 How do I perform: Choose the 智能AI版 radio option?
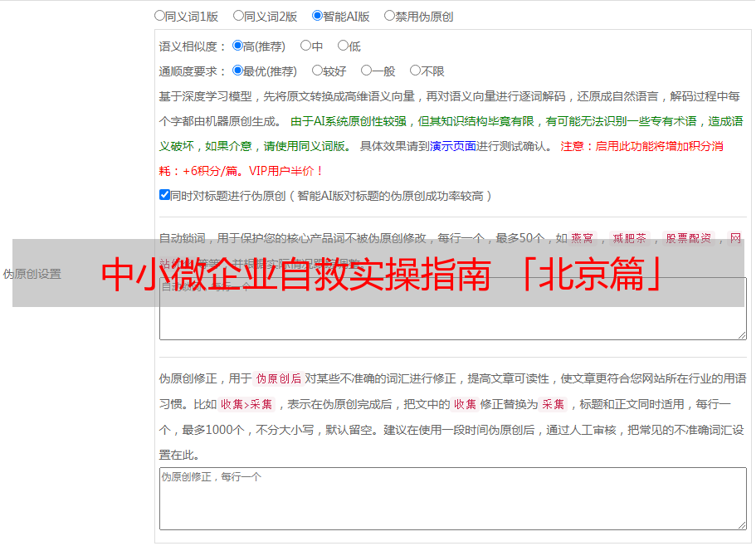tap(317, 16)
